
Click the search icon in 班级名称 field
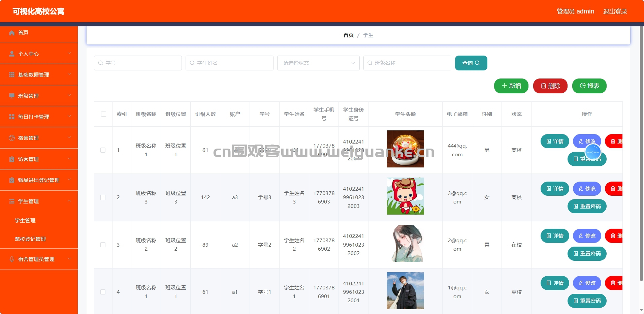coord(370,63)
